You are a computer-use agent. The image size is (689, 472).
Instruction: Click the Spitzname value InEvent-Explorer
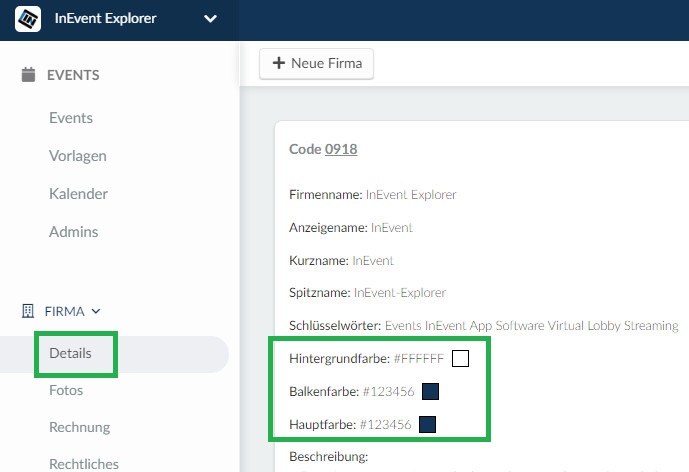pyautogui.click(x=400, y=293)
